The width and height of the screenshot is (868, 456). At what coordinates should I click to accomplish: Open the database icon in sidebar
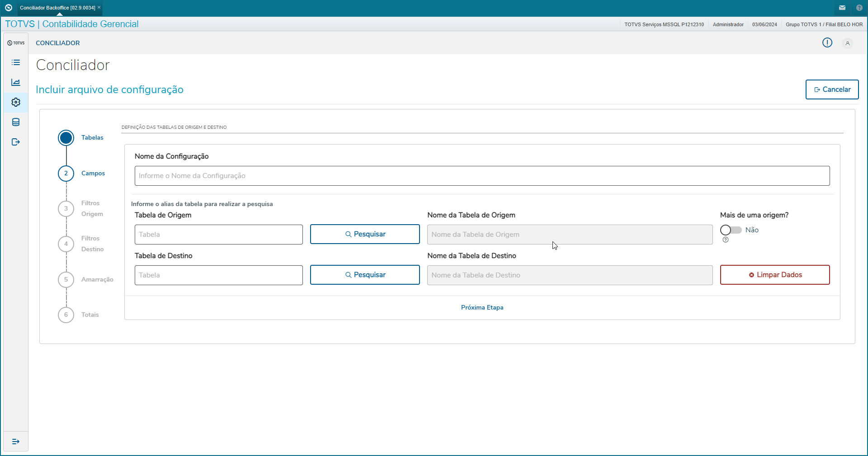pos(16,122)
